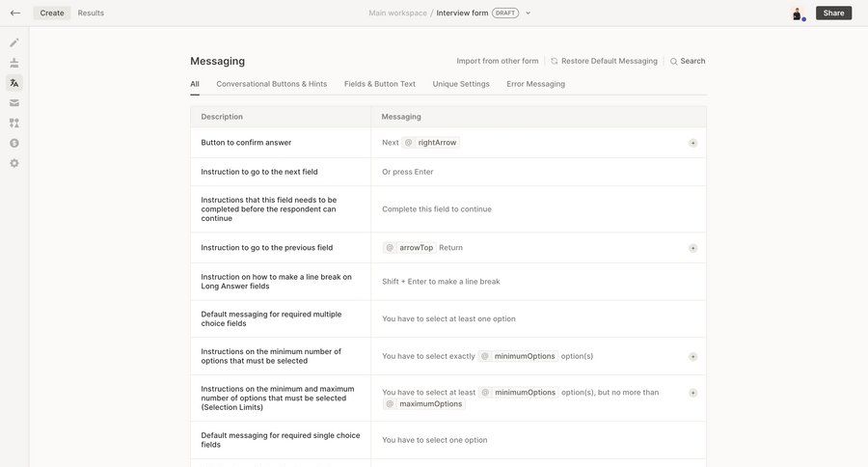Click the rightArrow variable chip

tap(431, 143)
